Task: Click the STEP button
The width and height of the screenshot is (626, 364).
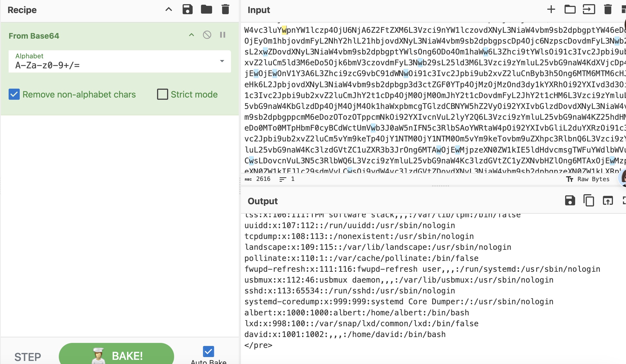Action: 28,356
